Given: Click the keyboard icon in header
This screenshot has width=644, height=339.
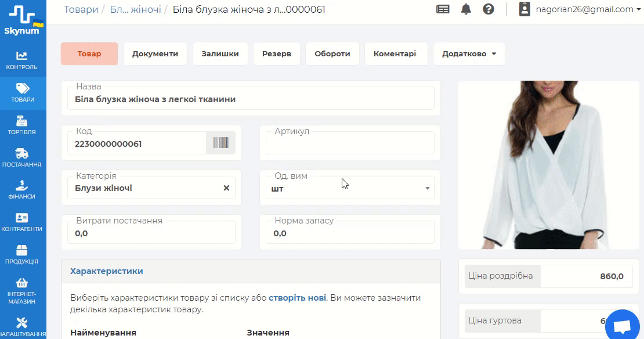Looking at the screenshot, I should 443,9.
